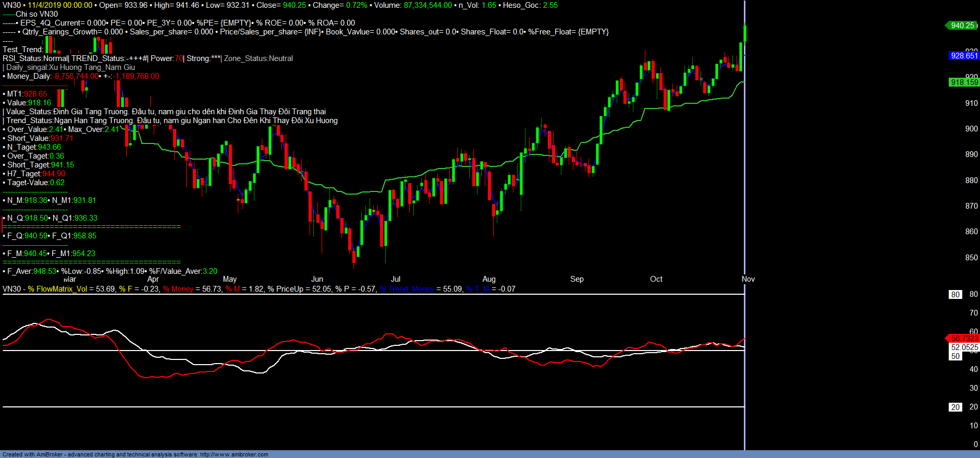The width and height of the screenshot is (980, 458).
Task: Click the green 940.25 close price tag
Action: pyautogui.click(x=962, y=26)
